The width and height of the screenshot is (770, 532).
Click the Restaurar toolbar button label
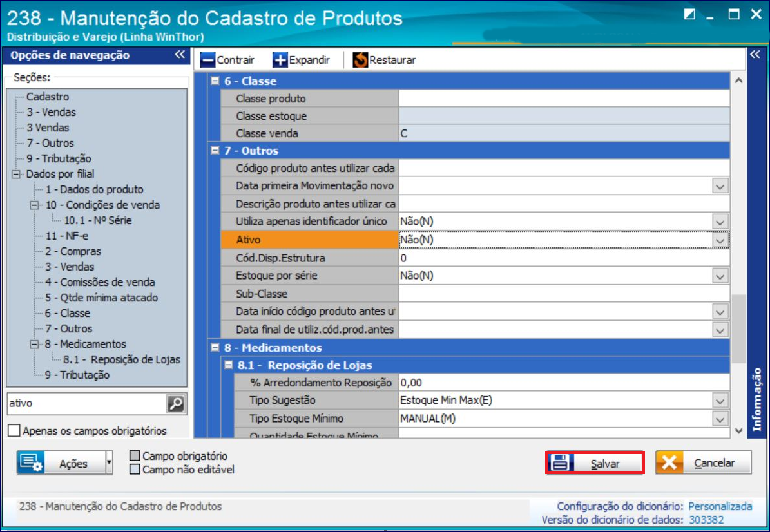click(x=392, y=61)
